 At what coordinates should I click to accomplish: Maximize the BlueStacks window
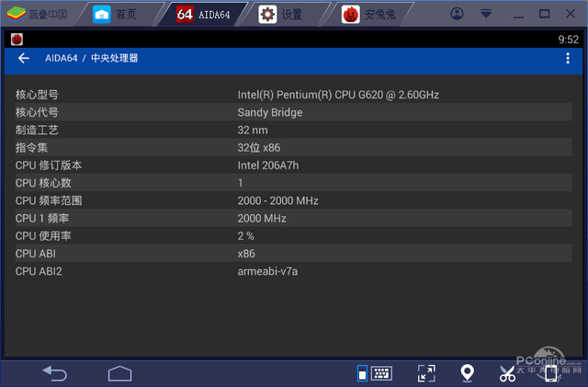pyautogui.click(x=544, y=14)
